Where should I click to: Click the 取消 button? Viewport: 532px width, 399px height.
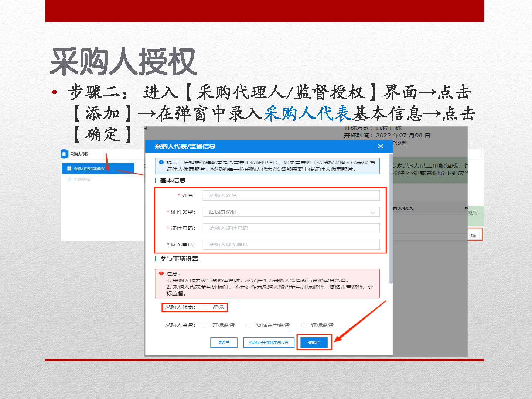[x=224, y=342]
